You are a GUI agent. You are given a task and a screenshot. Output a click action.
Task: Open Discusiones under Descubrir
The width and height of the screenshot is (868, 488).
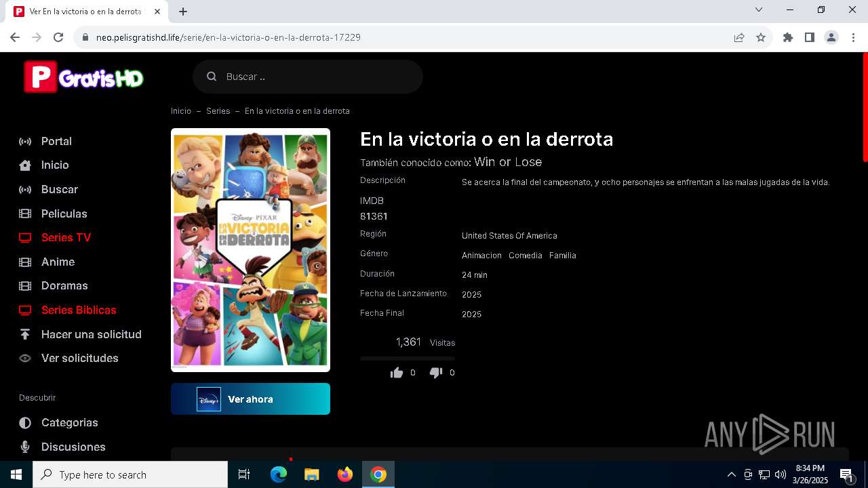coord(73,447)
